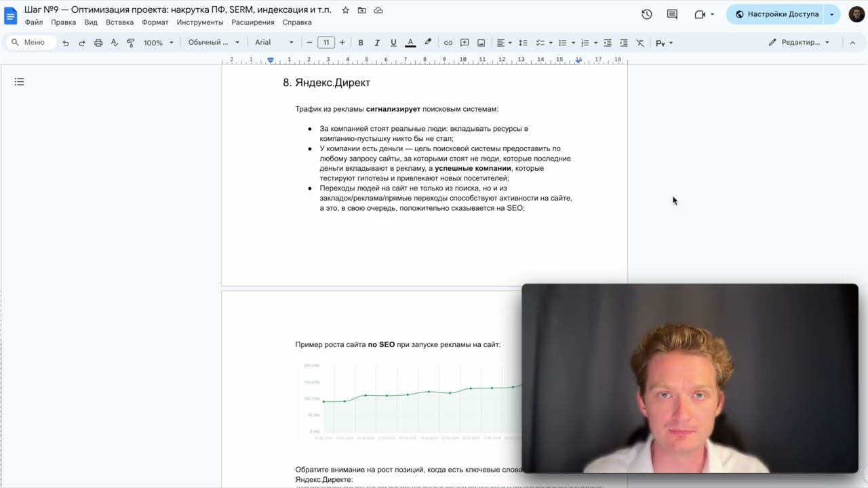
Task: Print the document
Action: pyautogui.click(x=98, y=43)
